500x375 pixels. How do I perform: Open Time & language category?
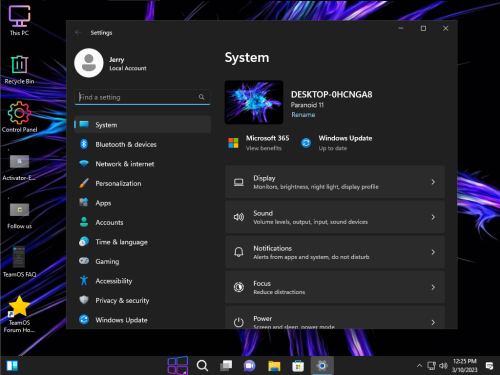point(143,242)
